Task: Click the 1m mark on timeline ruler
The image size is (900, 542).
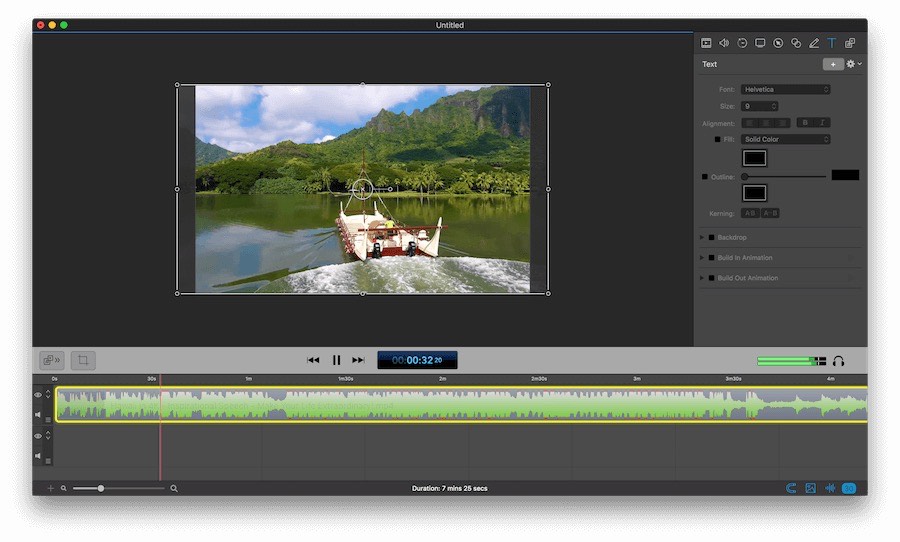Action: (249, 379)
